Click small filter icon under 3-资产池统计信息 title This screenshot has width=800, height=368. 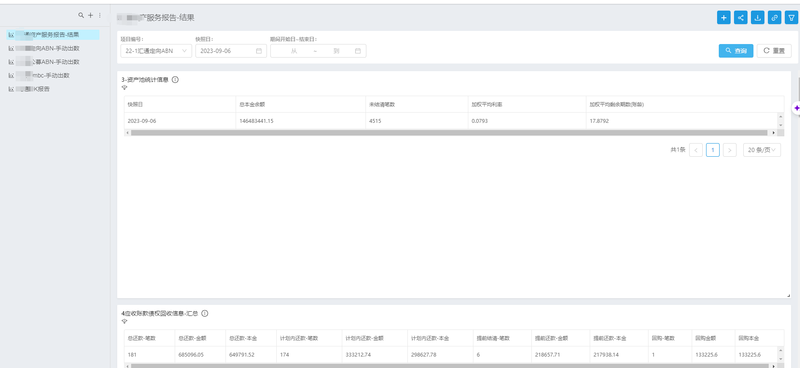(x=124, y=87)
